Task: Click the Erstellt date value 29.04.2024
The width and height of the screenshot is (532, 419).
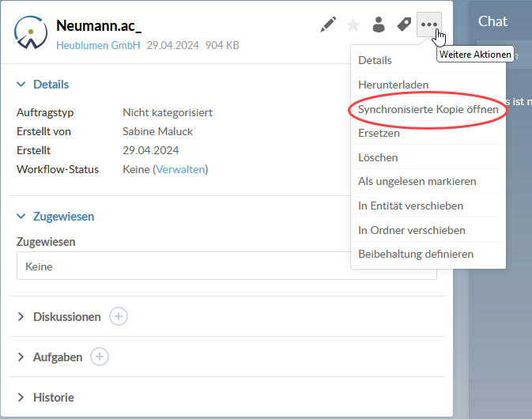Action: tap(151, 150)
